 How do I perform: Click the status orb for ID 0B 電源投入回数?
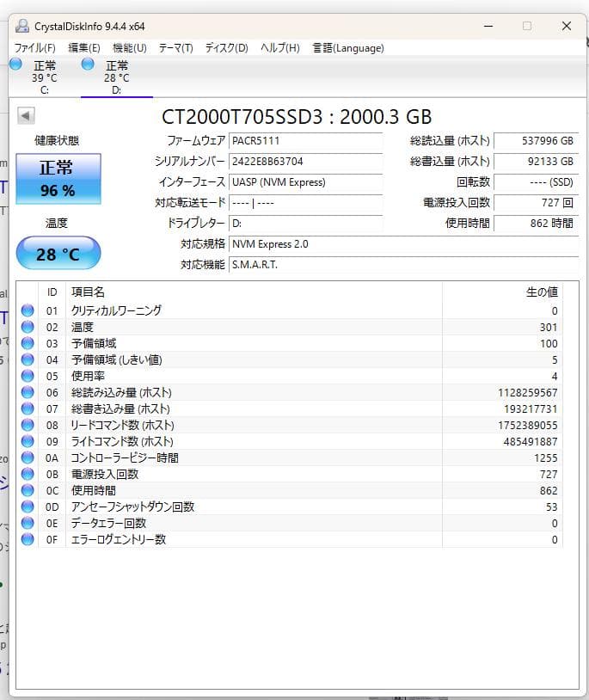point(28,474)
